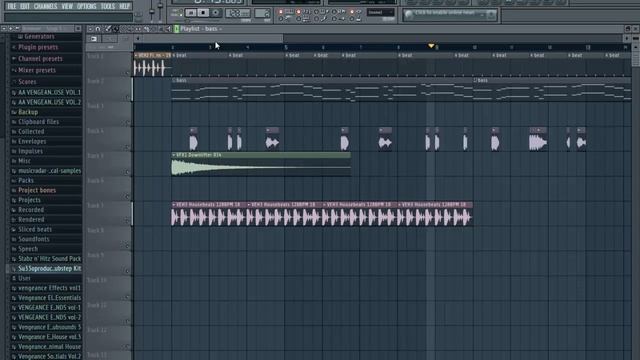Click the playlist view button above track list

[x=94, y=39]
